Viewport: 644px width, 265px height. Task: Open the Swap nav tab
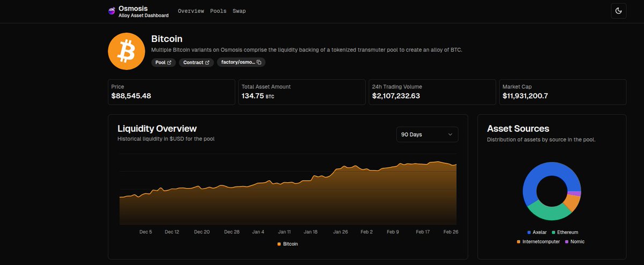pos(239,11)
